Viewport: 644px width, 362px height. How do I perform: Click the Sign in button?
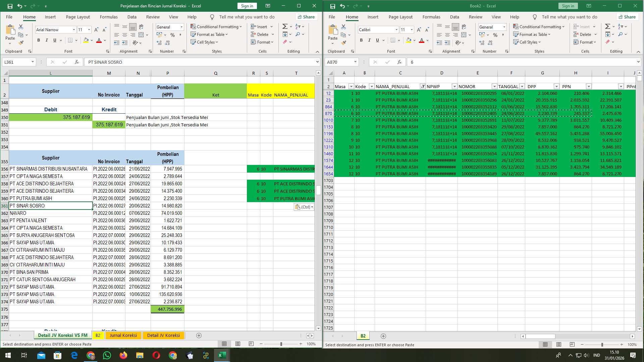coord(247,6)
